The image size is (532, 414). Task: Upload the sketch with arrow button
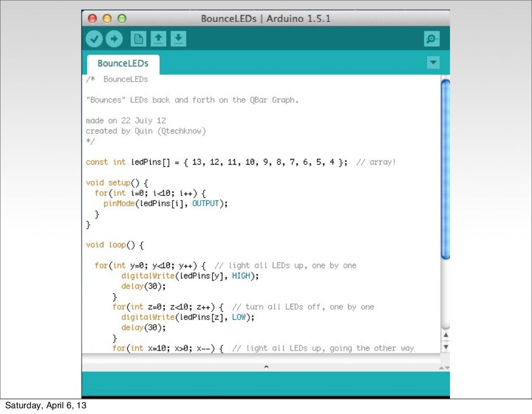coord(114,38)
